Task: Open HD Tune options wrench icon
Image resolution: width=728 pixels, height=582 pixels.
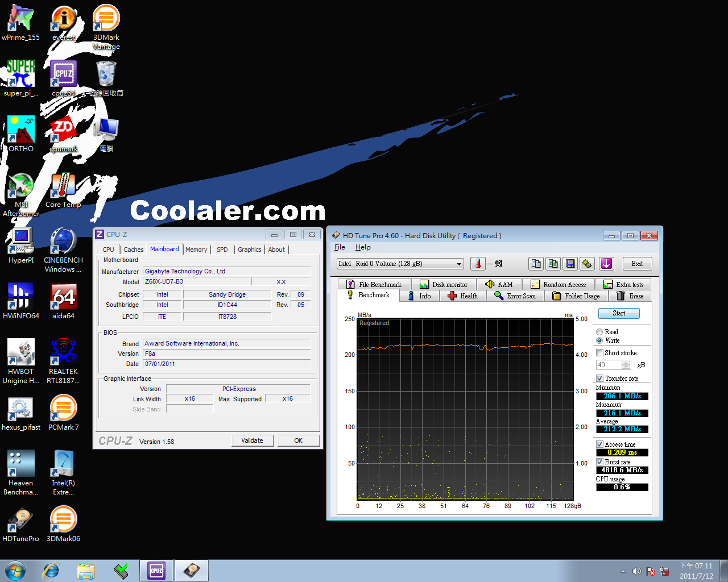Action: [587, 264]
